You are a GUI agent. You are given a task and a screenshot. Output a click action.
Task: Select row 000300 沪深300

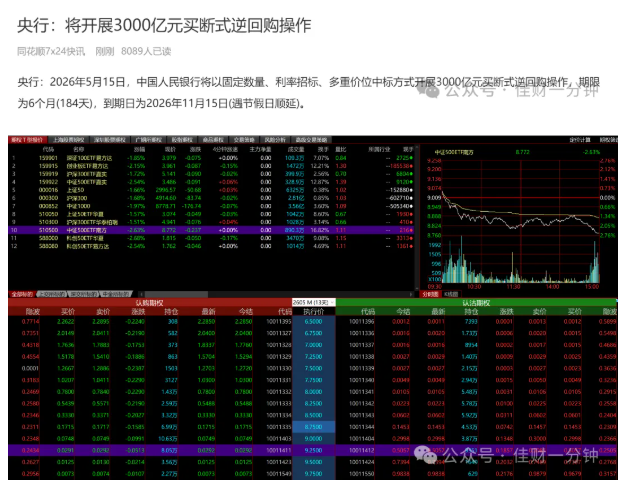[211, 198]
